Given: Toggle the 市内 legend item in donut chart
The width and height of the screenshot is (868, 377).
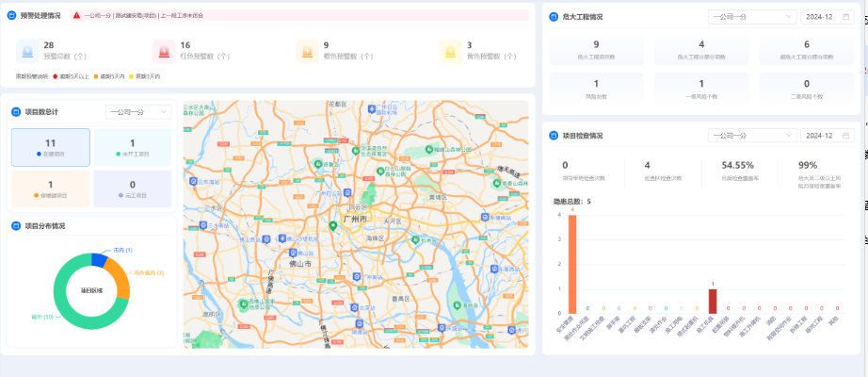Looking at the screenshot, I should [122, 250].
